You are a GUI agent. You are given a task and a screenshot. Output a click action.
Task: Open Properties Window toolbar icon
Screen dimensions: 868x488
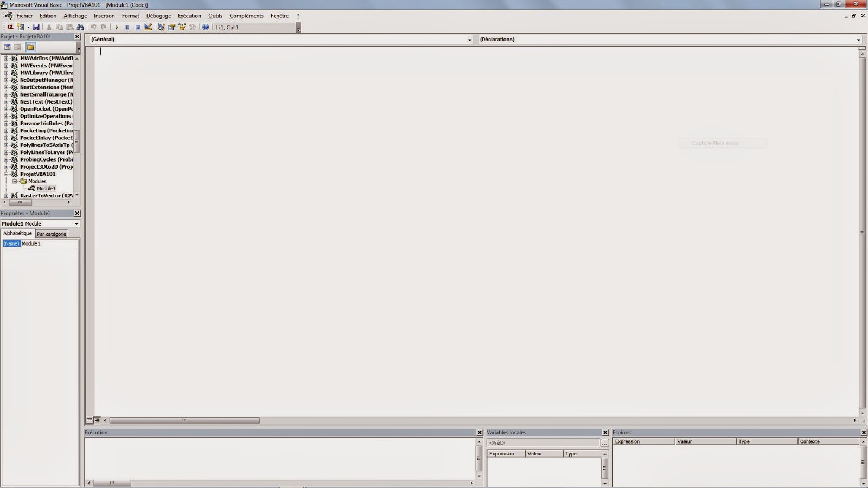pyautogui.click(x=171, y=27)
